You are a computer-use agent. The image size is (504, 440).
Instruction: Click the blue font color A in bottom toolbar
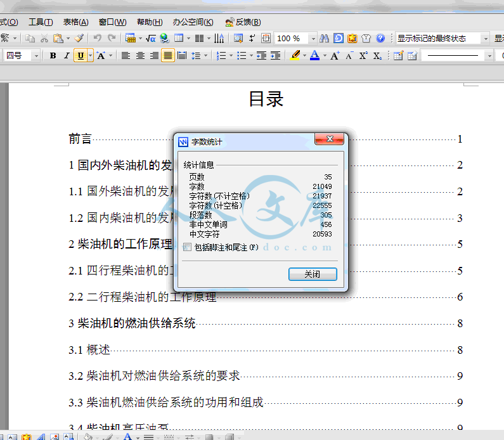[x=128, y=436]
